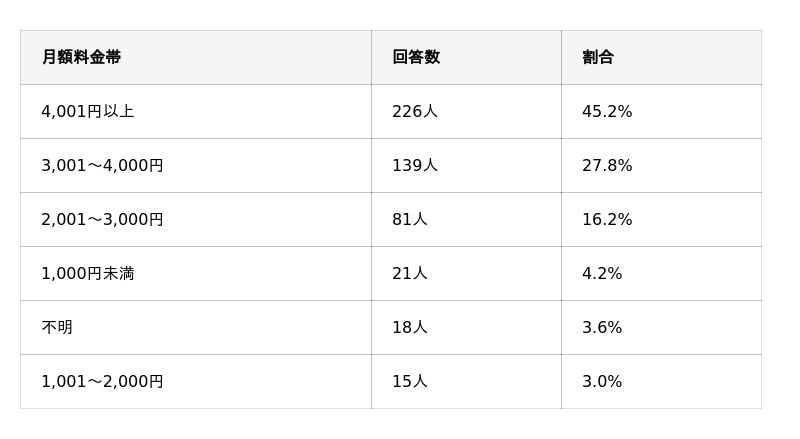Click the 27.8% percentage cell
Image resolution: width=800 pixels, height=439 pixels.
tap(607, 165)
